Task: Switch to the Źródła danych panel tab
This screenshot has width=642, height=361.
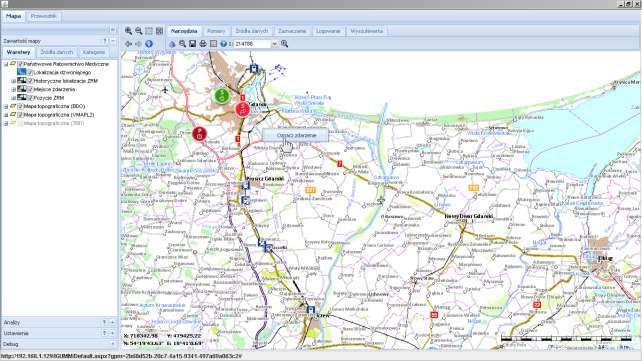Action: tap(57, 52)
